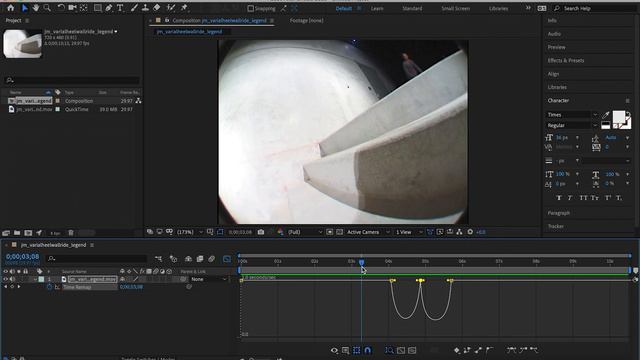640x360 pixels.
Task: Apply Easy Ease to selected keyframes
Action: (x=511, y=350)
